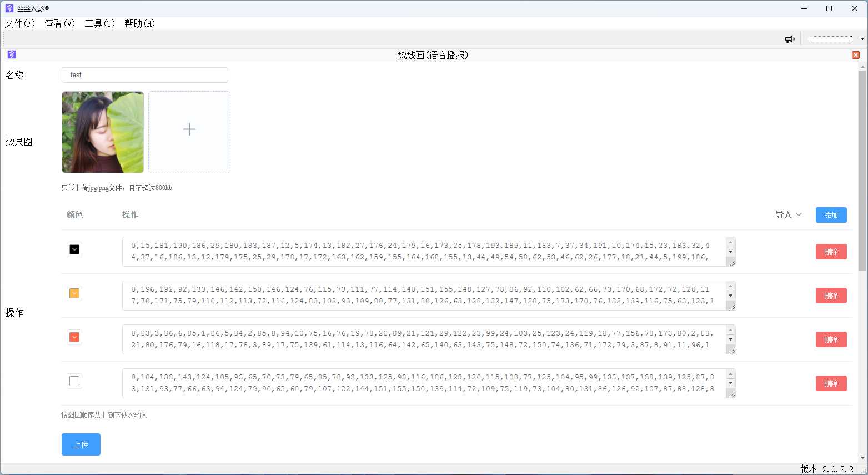Click the megaphone announcement icon in toolbar
The width and height of the screenshot is (868, 475).
point(789,39)
